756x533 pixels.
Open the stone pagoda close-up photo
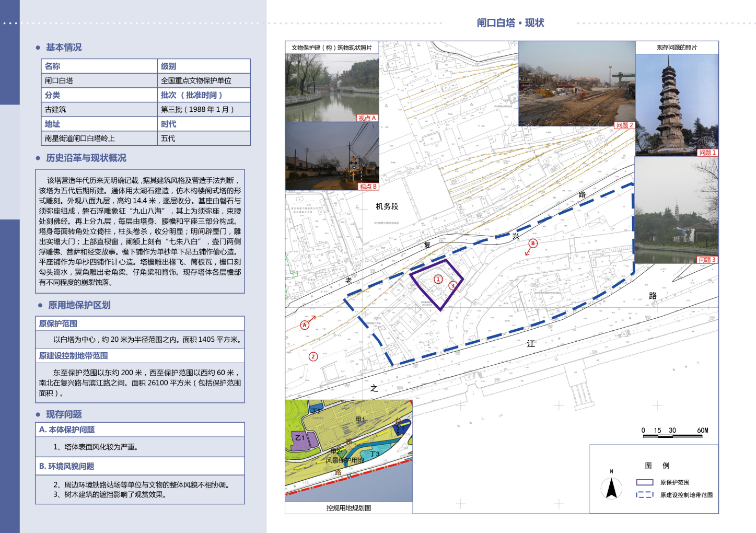(677, 105)
